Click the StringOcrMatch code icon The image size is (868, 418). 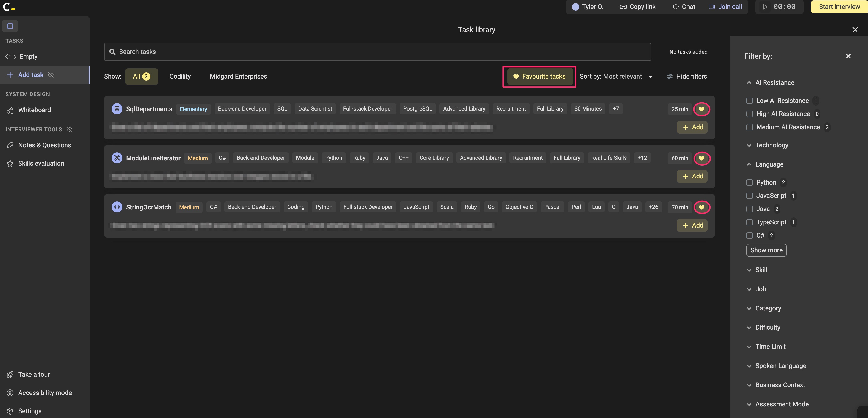point(117,207)
